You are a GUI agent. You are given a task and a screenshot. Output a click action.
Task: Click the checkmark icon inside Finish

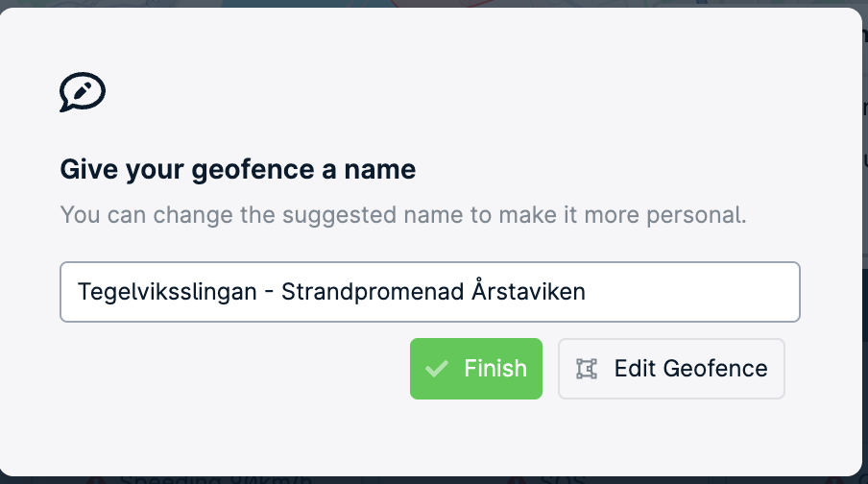click(x=436, y=369)
